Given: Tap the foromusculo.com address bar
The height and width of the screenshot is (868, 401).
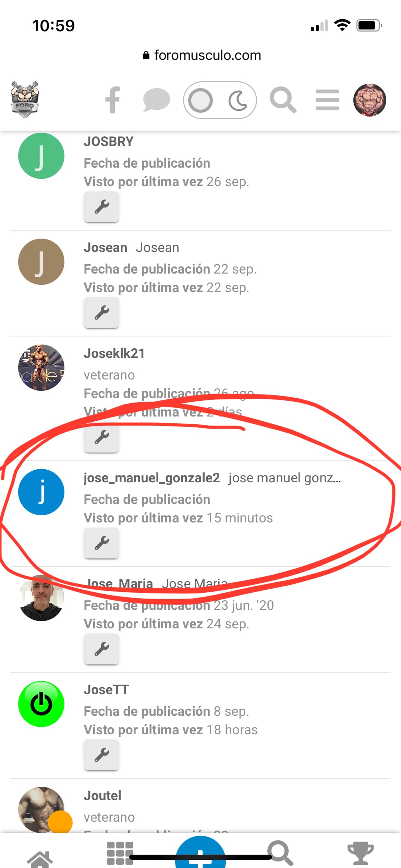Looking at the screenshot, I should pyautogui.click(x=202, y=55).
